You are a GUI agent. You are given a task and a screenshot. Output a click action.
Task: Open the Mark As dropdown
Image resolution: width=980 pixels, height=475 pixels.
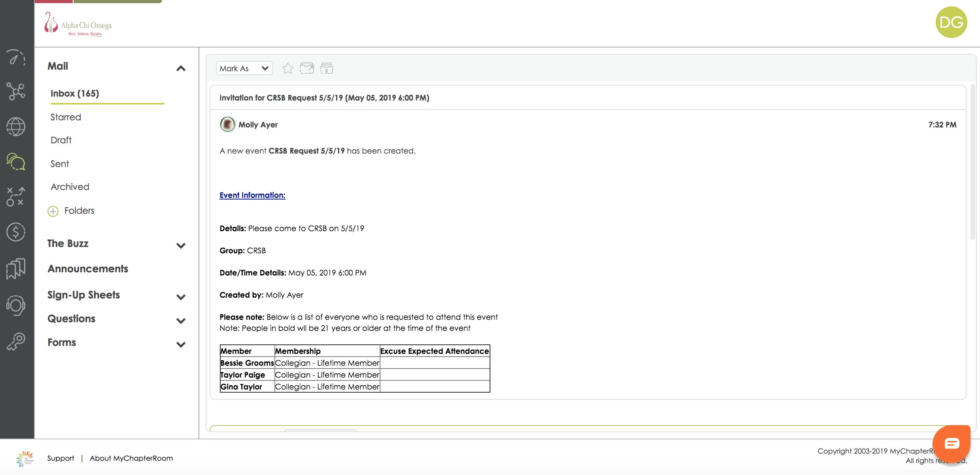click(244, 68)
